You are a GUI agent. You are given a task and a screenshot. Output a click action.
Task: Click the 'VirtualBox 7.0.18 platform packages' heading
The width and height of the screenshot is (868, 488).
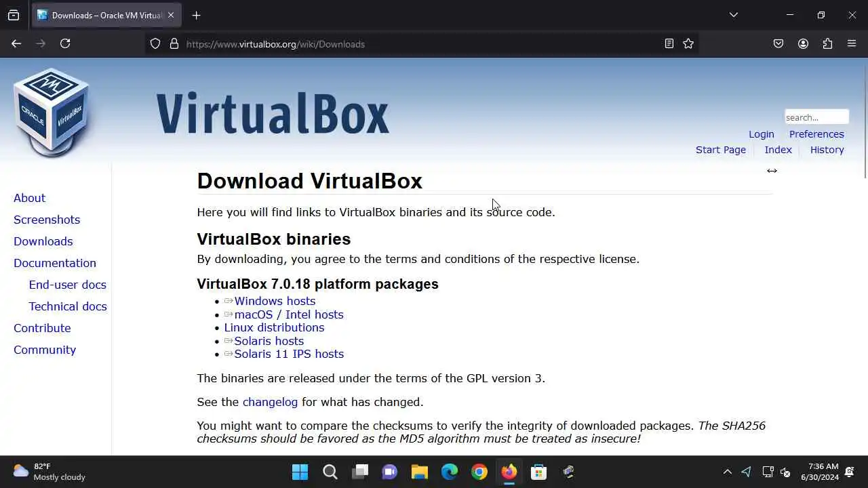point(317,284)
